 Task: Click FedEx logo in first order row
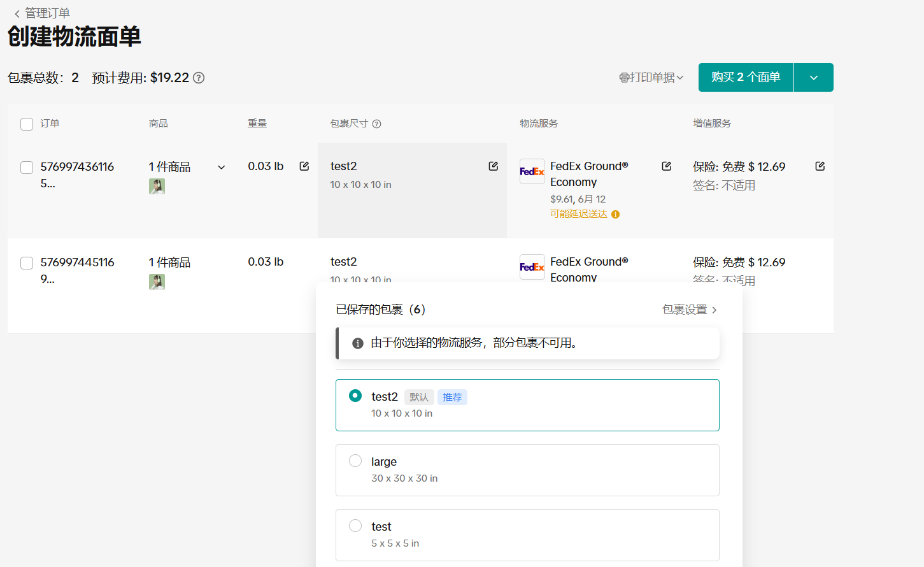tap(532, 171)
